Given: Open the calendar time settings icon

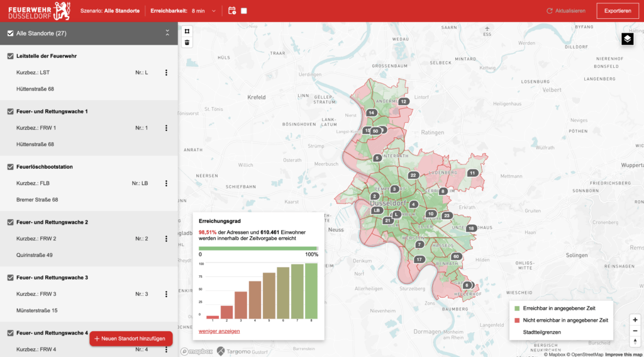Looking at the screenshot, I should (x=232, y=11).
